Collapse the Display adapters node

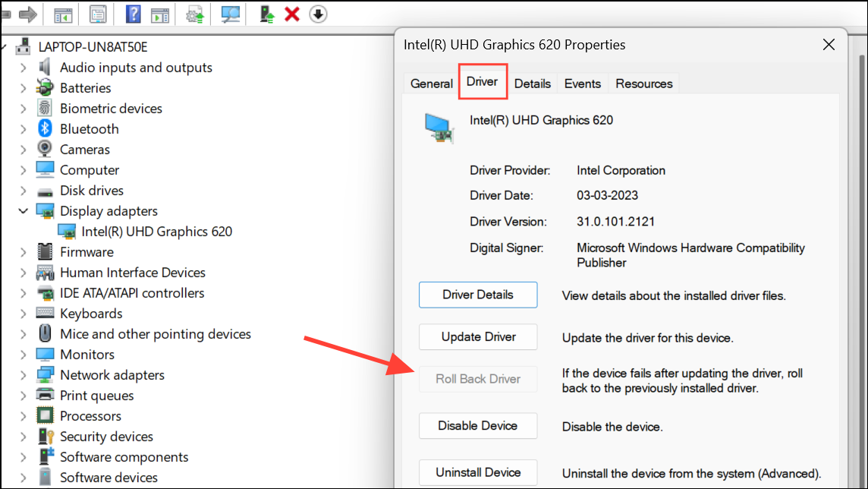coord(23,211)
